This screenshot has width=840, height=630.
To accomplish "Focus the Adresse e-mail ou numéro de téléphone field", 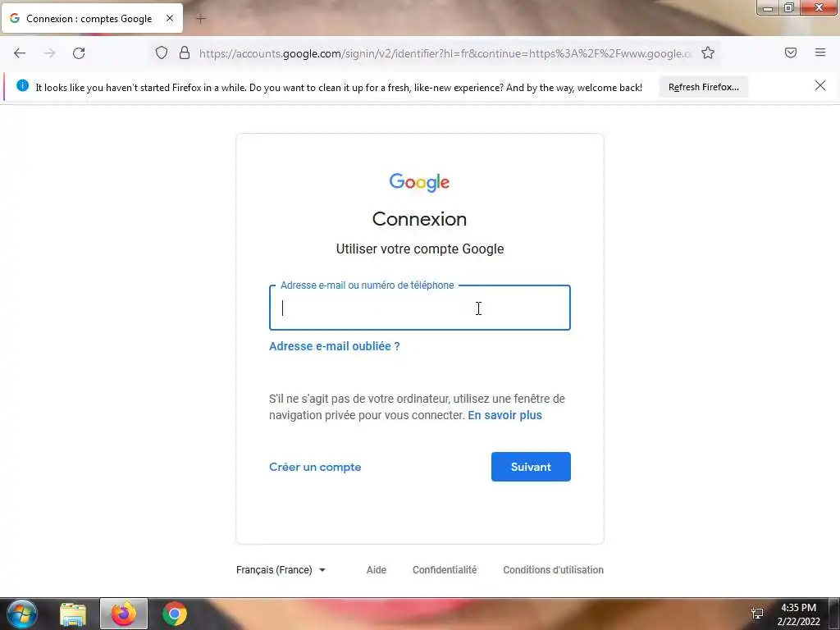I will pyautogui.click(x=420, y=308).
